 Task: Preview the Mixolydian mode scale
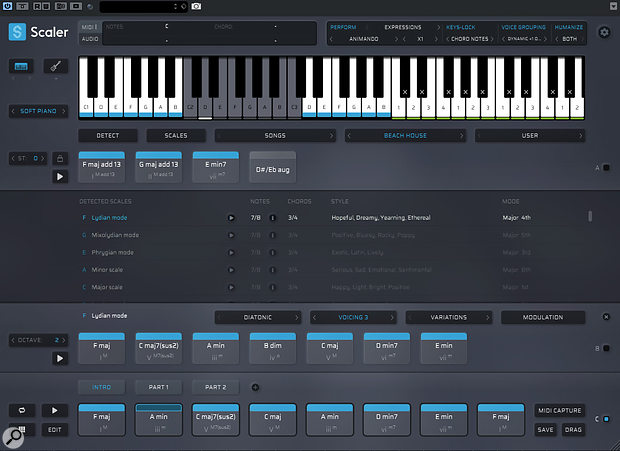tap(232, 234)
